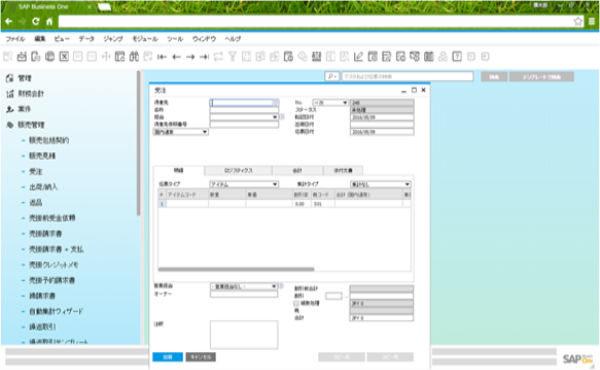Open the 国内通貨 currency dropdown
This screenshot has width=600, height=370.
pos(181,132)
